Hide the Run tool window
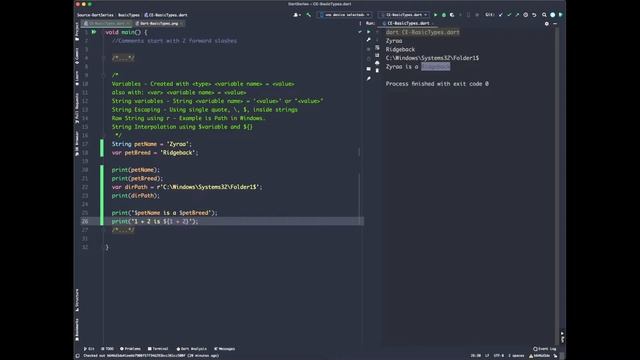Image resolution: width=640 pixels, height=360 pixels. (555, 24)
